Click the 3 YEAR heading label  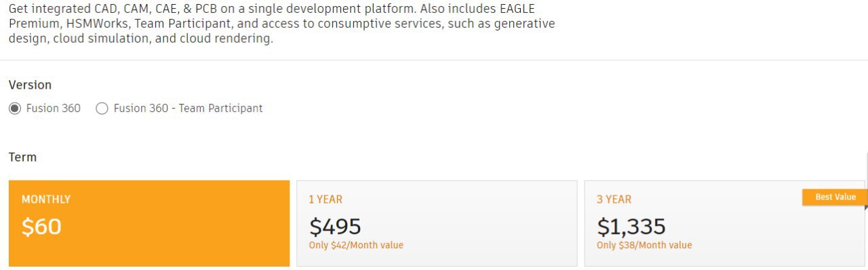(x=614, y=199)
